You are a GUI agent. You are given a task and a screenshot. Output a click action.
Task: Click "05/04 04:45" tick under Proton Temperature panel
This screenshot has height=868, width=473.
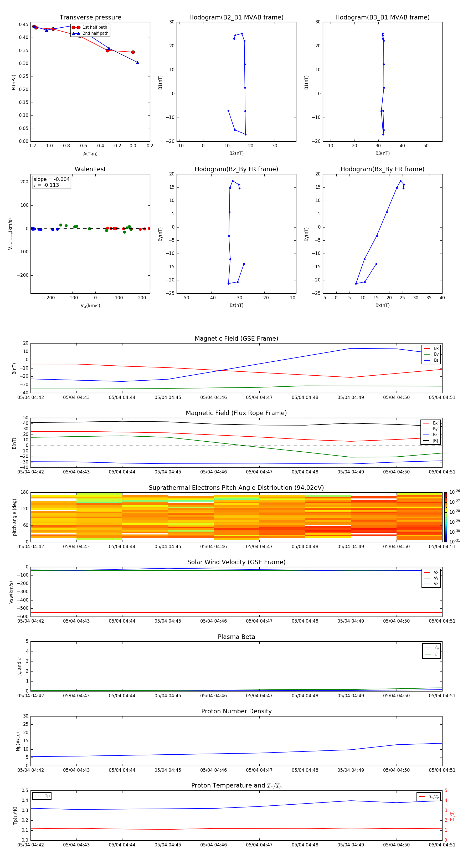pyautogui.click(x=168, y=845)
